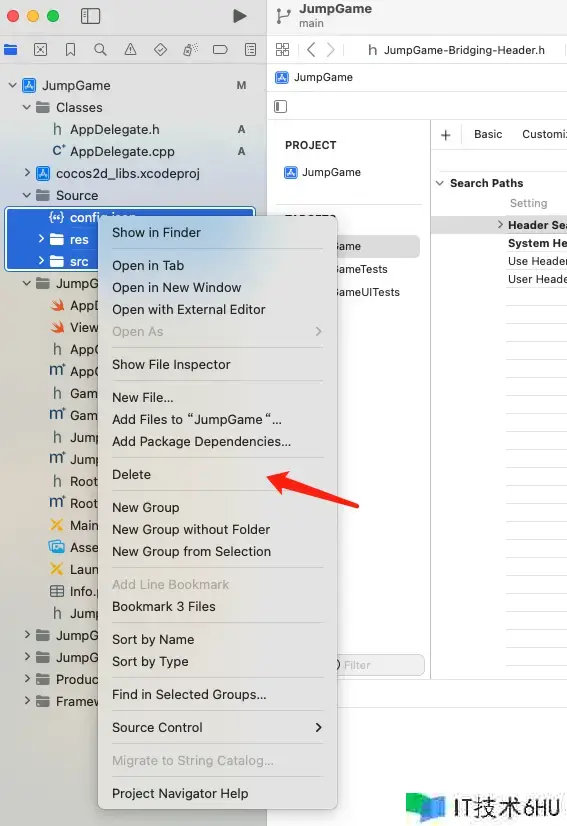This screenshot has height=826, width=567.
Task: Open the Find navigator magnifier
Action: tap(100, 50)
